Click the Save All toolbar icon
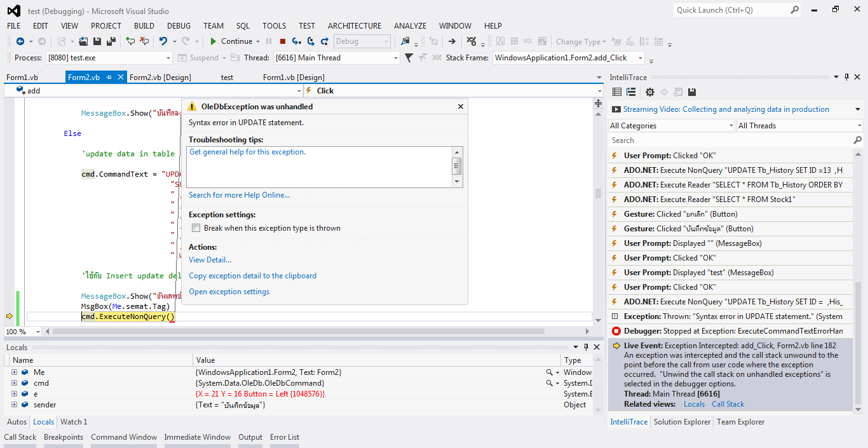868x448 pixels. coord(111,41)
